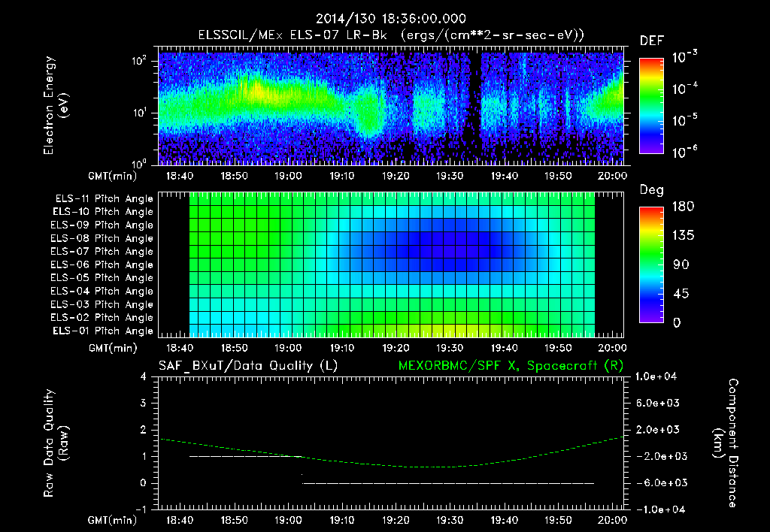Image resolution: width=770 pixels, height=532 pixels.
Task: Click 20:00 on the energy spectrogram time axis
Action: [612, 176]
